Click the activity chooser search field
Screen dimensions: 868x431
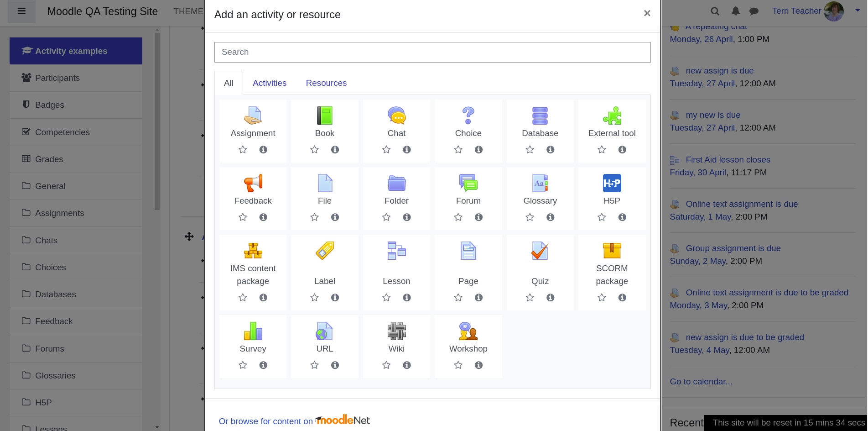pos(432,52)
